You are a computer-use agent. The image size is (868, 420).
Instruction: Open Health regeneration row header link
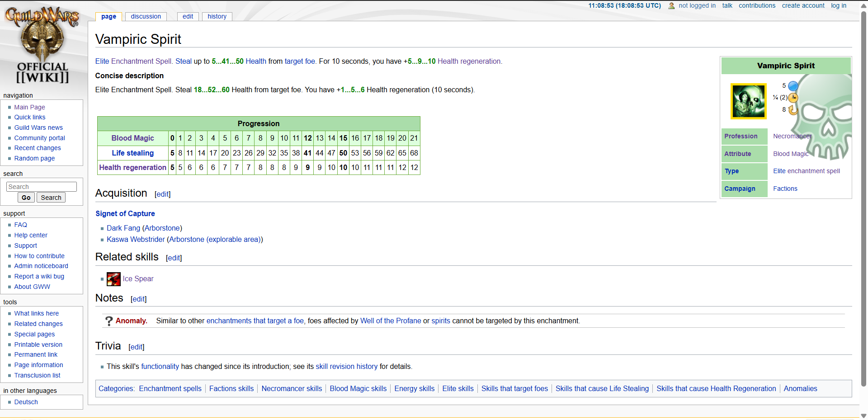point(132,167)
